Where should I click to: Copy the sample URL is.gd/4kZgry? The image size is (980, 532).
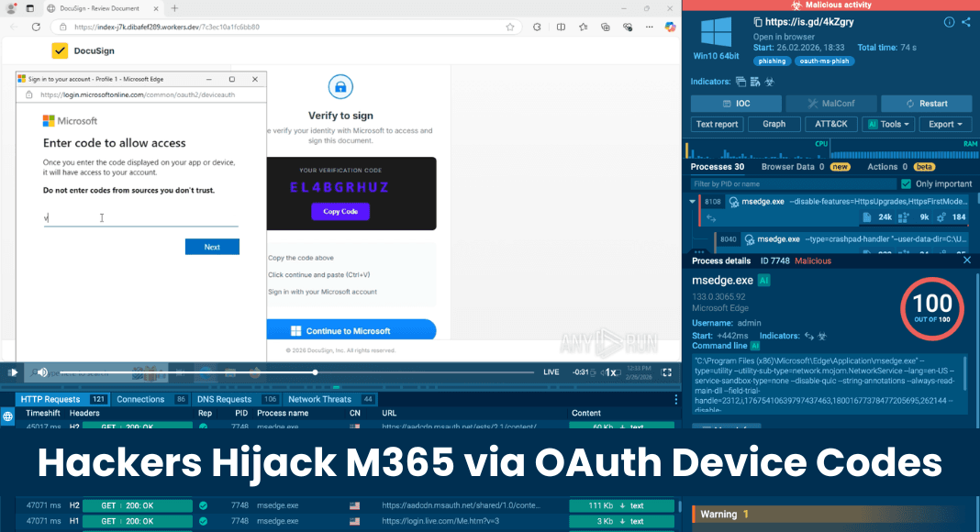(x=757, y=22)
